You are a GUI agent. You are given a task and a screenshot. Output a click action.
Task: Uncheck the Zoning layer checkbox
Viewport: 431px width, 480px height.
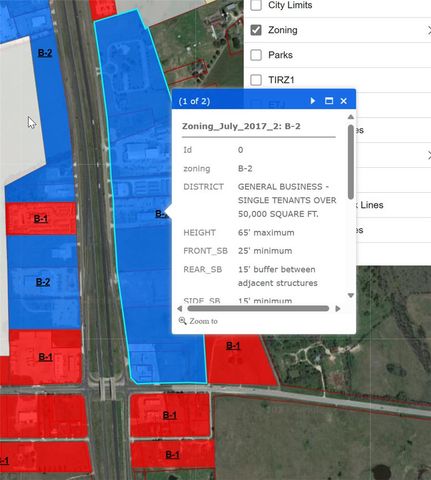(x=256, y=30)
